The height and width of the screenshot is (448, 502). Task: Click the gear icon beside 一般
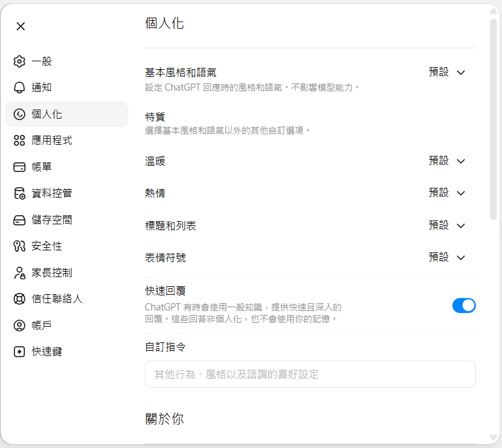[19, 61]
